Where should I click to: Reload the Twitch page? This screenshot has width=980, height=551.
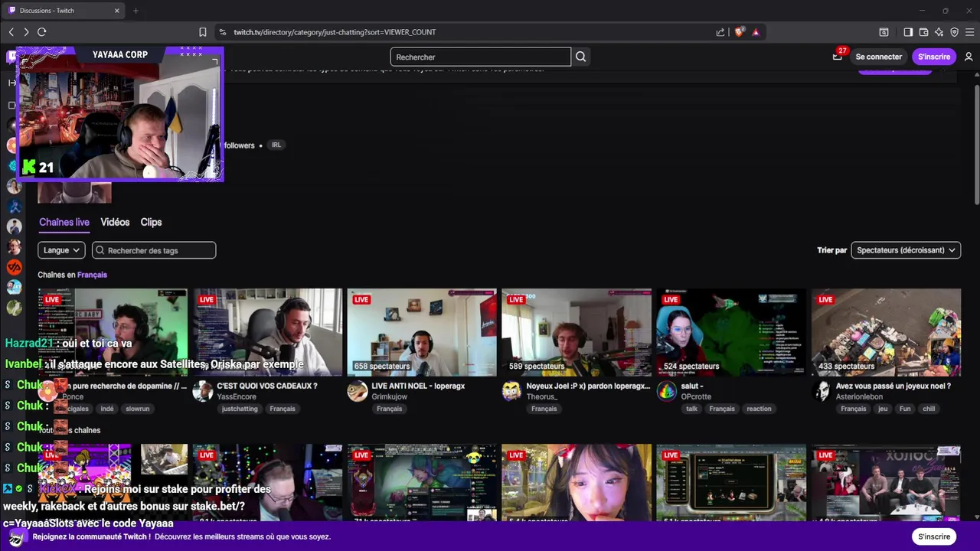click(42, 32)
